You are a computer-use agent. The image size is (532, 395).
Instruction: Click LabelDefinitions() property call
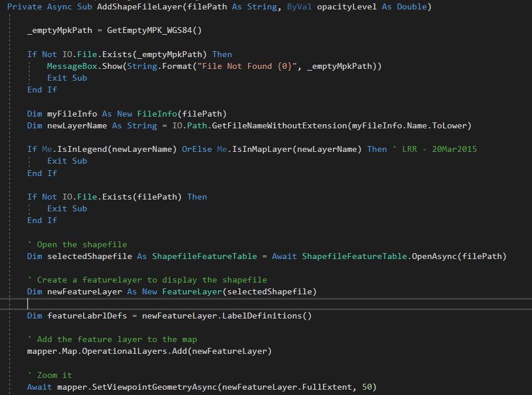click(x=267, y=316)
